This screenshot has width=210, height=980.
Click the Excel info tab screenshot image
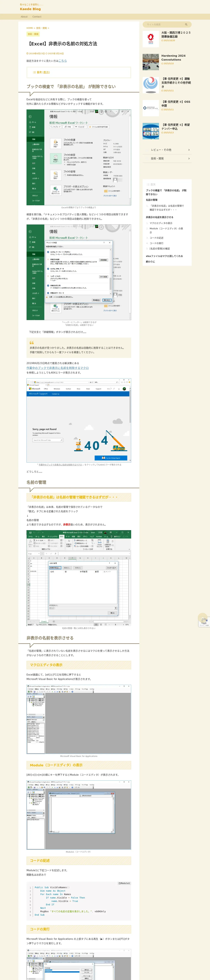click(x=79, y=157)
